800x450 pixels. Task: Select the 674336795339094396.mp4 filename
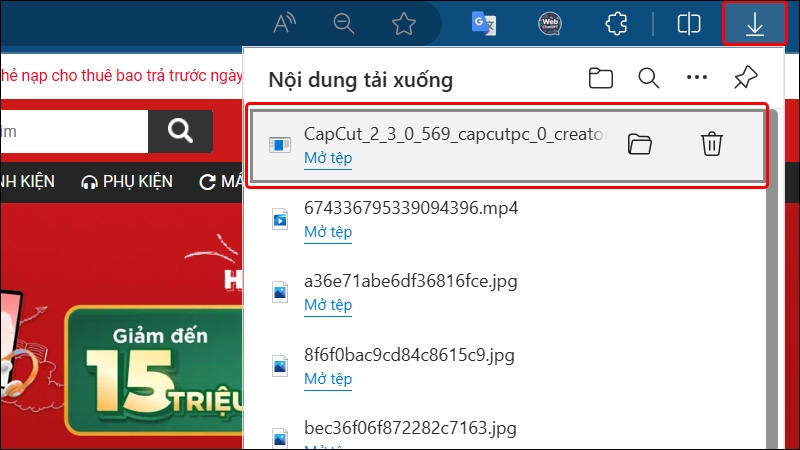pyautogui.click(x=411, y=208)
